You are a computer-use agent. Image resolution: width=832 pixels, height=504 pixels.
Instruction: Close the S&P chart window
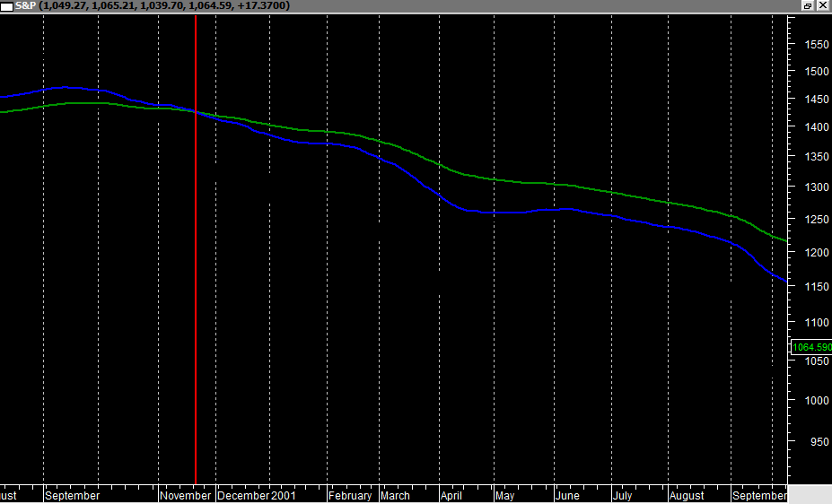coord(822,6)
